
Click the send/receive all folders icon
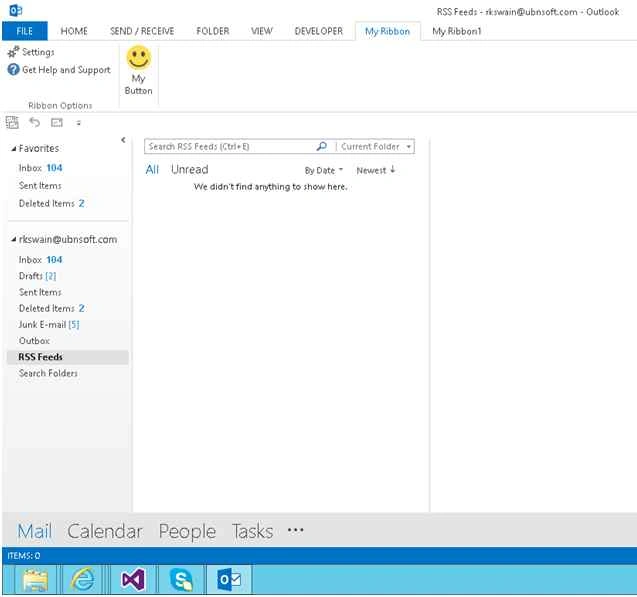pos(12,122)
